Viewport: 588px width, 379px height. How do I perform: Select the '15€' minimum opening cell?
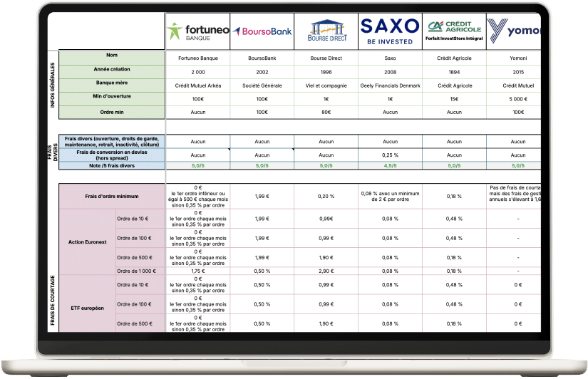coord(454,99)
